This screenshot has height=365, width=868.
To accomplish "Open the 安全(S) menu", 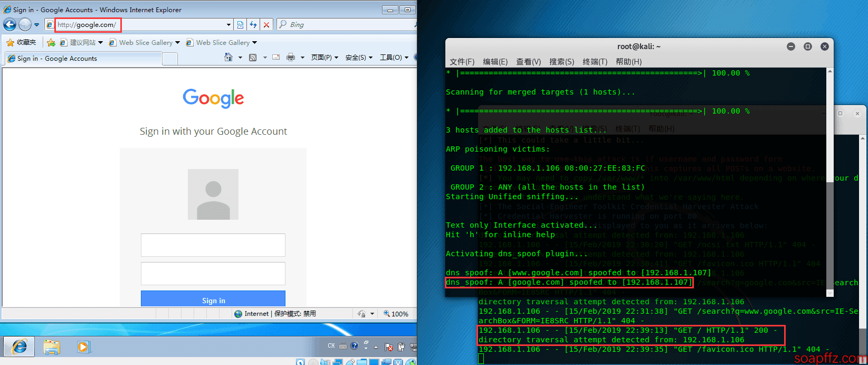I will click(359, 57).
